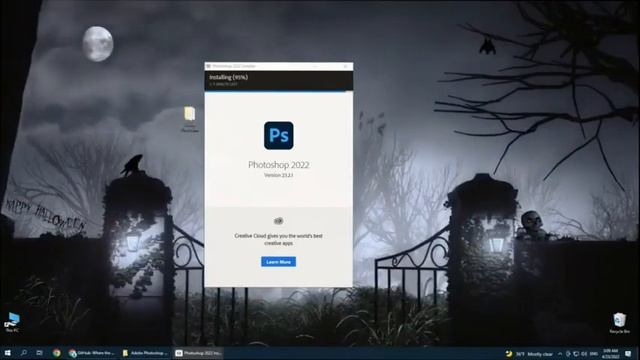Click the "Creative Cloud gives you the world's best" text
Screen dimensions: 640x360
coord(278,236)
